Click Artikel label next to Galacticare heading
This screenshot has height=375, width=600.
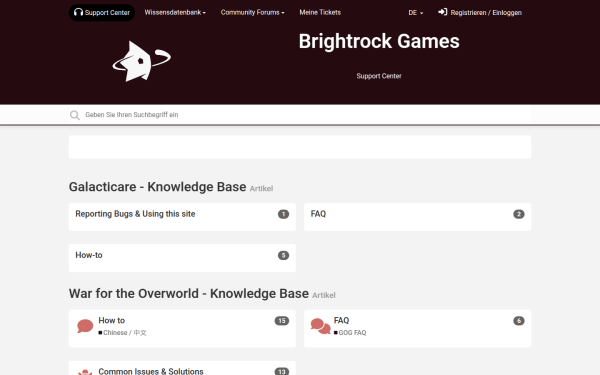261,188
